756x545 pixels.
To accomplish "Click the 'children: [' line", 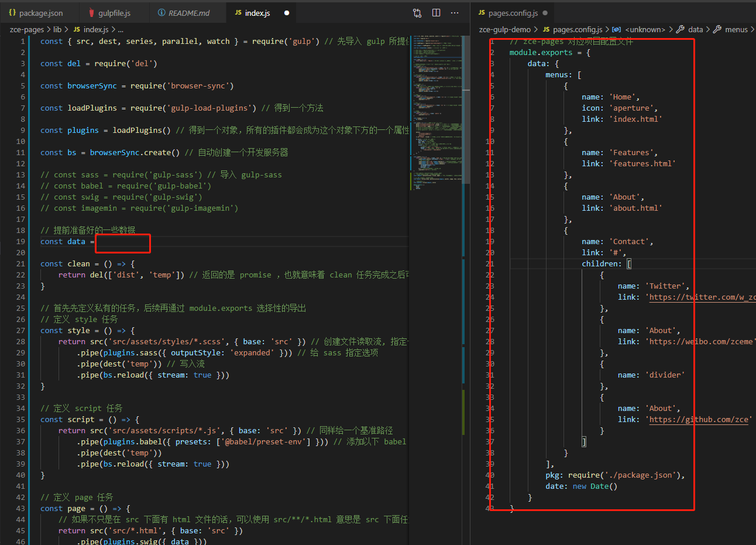I will pos(606,264).
